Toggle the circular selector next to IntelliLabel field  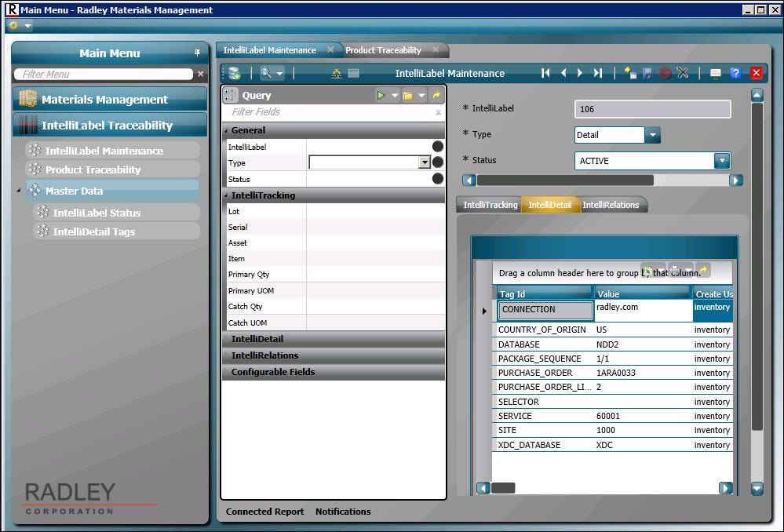[437, 146]
